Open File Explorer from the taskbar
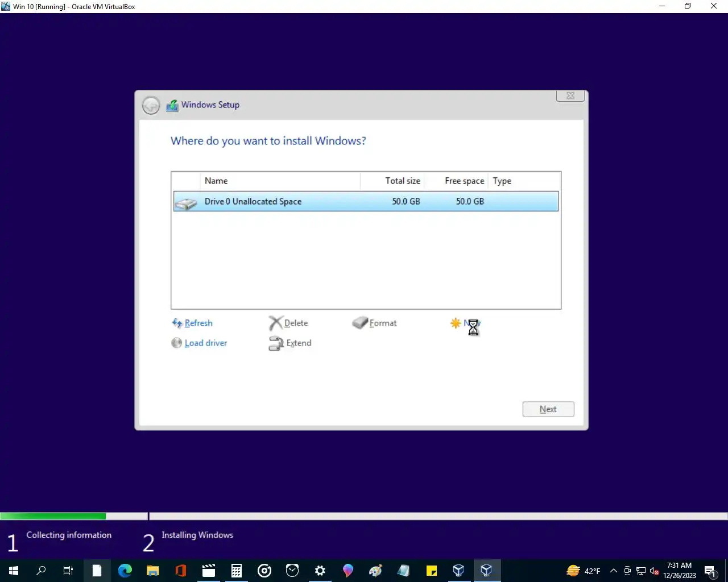728x582 pixels. pyautogui.click(x=152, y=570)
